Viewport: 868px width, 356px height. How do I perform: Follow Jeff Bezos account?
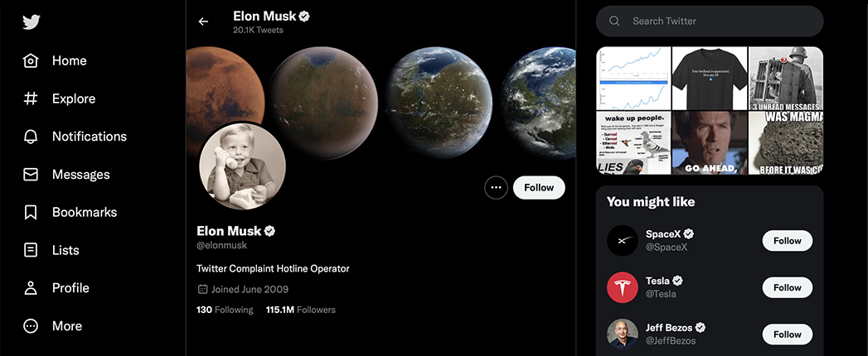coord(788,334)
